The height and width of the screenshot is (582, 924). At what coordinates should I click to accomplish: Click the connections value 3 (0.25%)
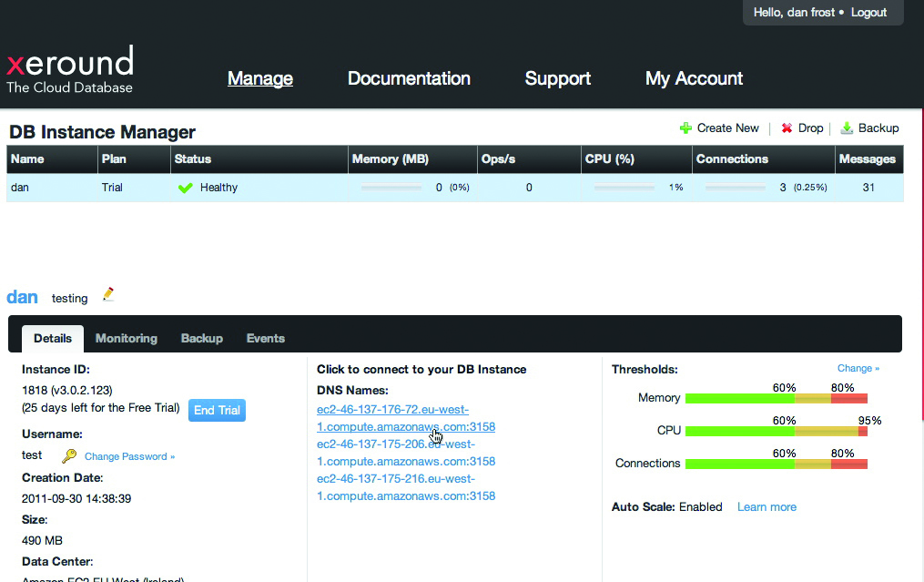(x=803, y=188)
